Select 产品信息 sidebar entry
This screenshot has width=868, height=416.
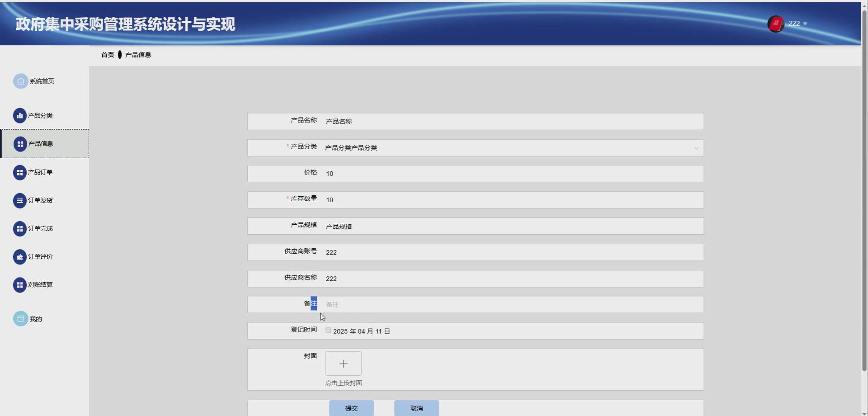[44, 144]
